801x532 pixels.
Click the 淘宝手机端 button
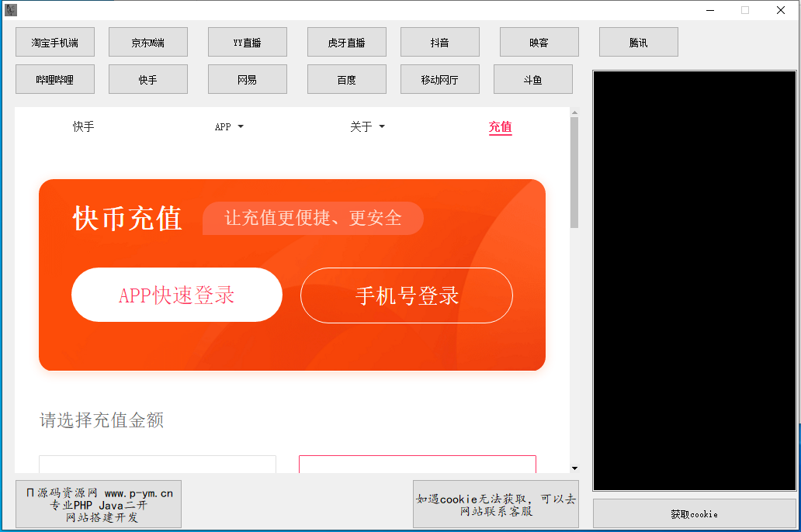[x=54, y=42]
